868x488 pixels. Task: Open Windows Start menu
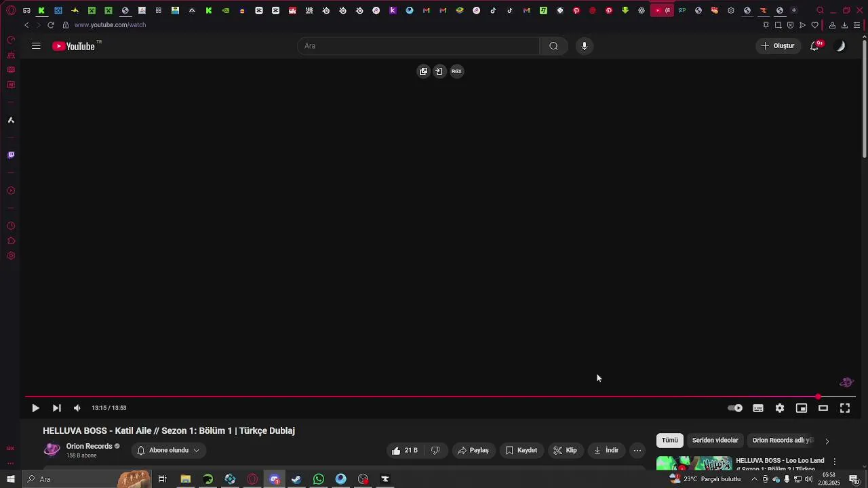(x=11, y=479)
